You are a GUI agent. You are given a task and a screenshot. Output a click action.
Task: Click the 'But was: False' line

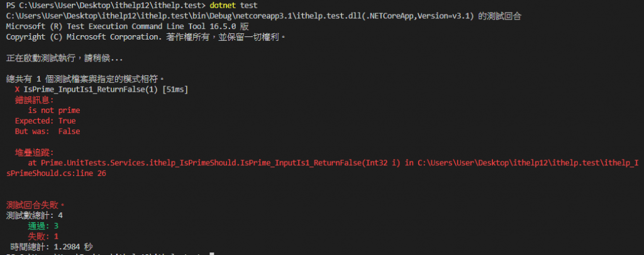(x=47, y=132)
